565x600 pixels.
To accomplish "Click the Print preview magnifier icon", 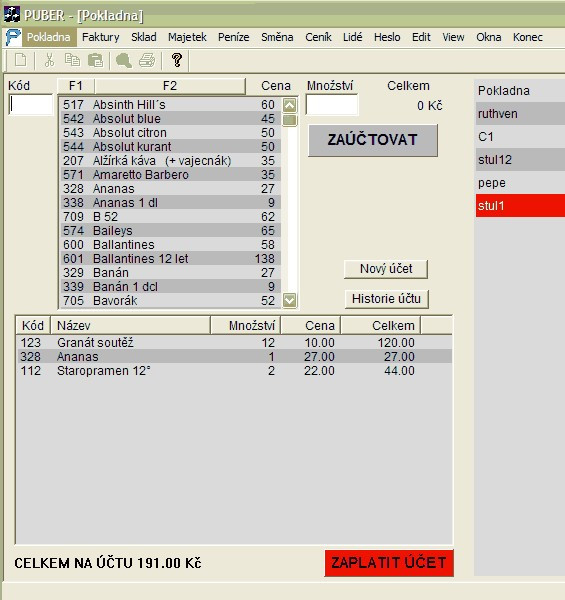I will coord(124,60).
